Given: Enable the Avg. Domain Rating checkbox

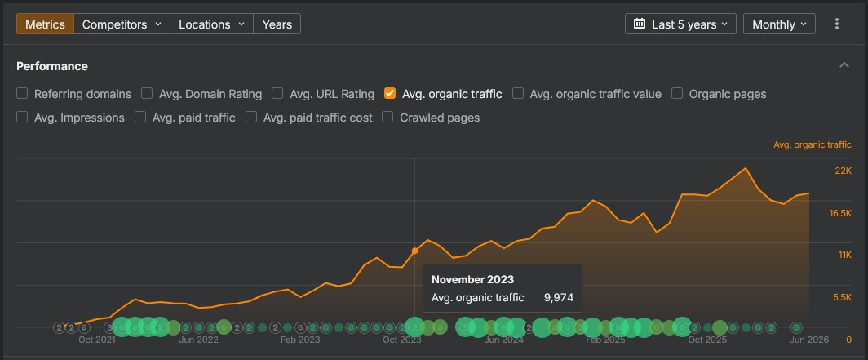Looking at the screenshot, I should [147, 93].
